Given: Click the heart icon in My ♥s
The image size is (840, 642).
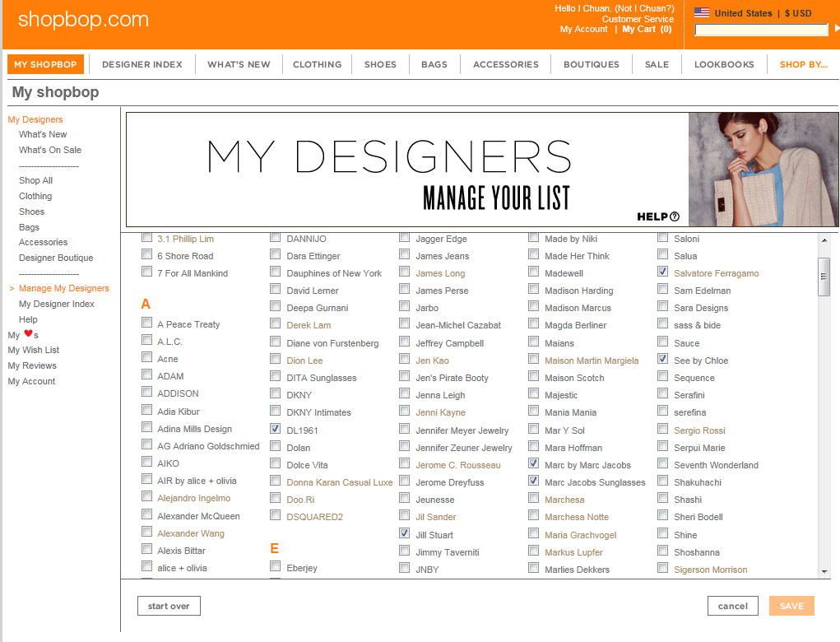Looking at the screenshot, I should (x=28, y=333).
